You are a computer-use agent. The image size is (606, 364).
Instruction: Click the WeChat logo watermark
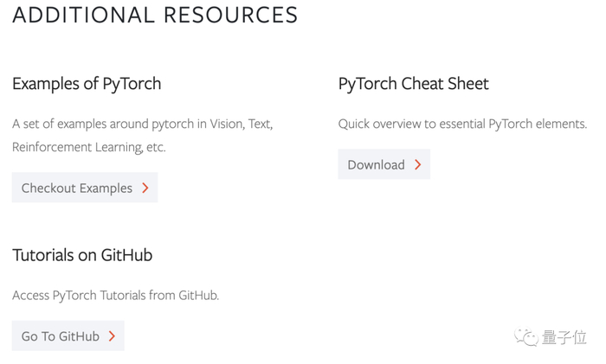tap(525, 337)
